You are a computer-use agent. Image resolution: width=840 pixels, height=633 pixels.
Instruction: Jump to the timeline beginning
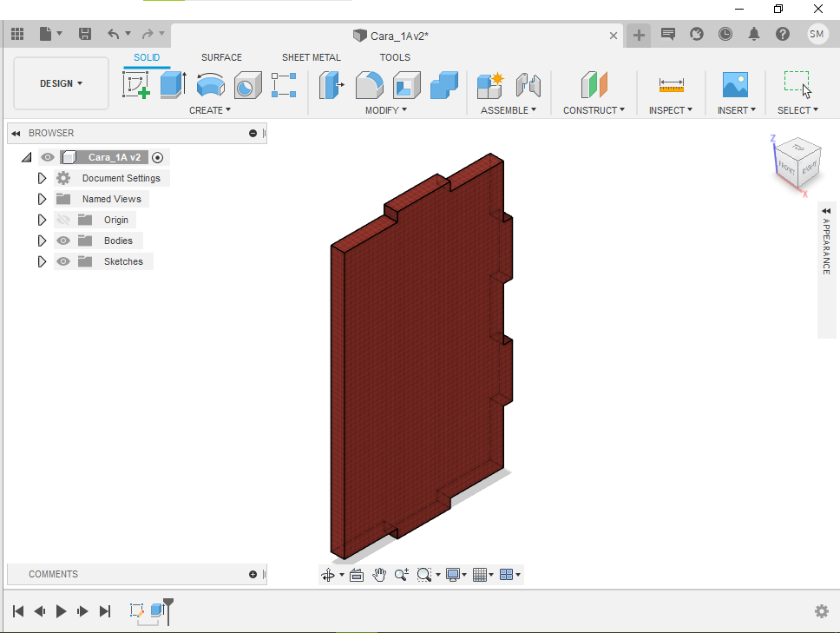coord(18,611)
